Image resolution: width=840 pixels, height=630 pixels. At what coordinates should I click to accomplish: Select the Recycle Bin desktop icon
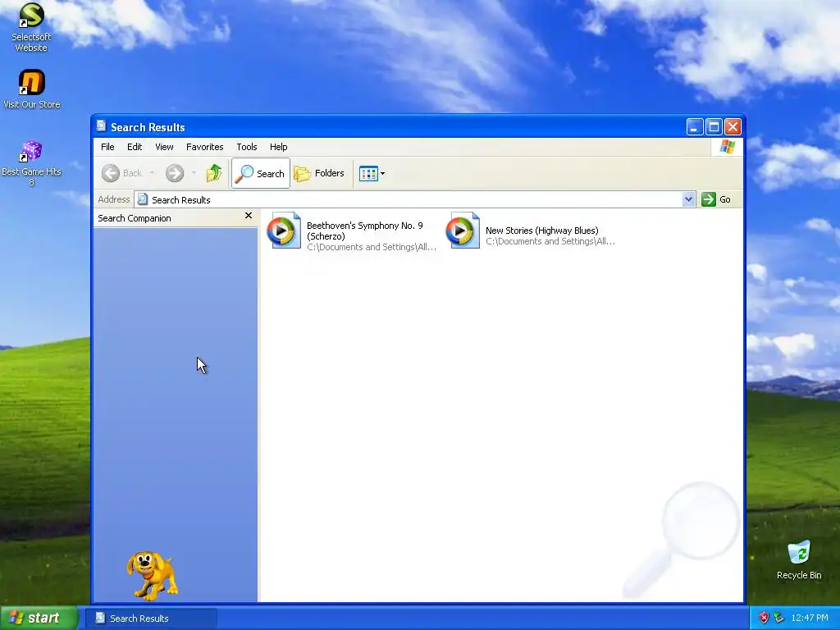[x=799, y=559]
